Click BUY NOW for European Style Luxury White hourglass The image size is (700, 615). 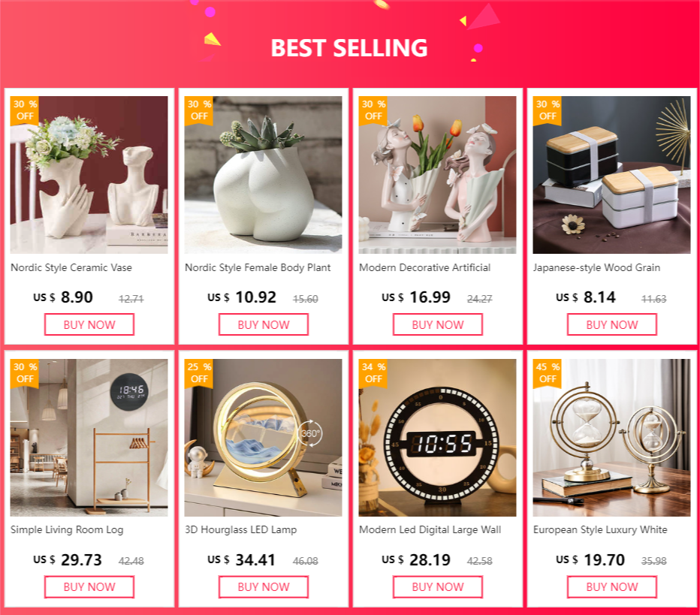click(612, 587)
